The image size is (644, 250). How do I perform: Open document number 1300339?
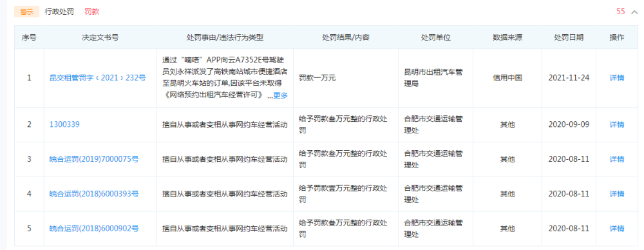tap(64, 124)
